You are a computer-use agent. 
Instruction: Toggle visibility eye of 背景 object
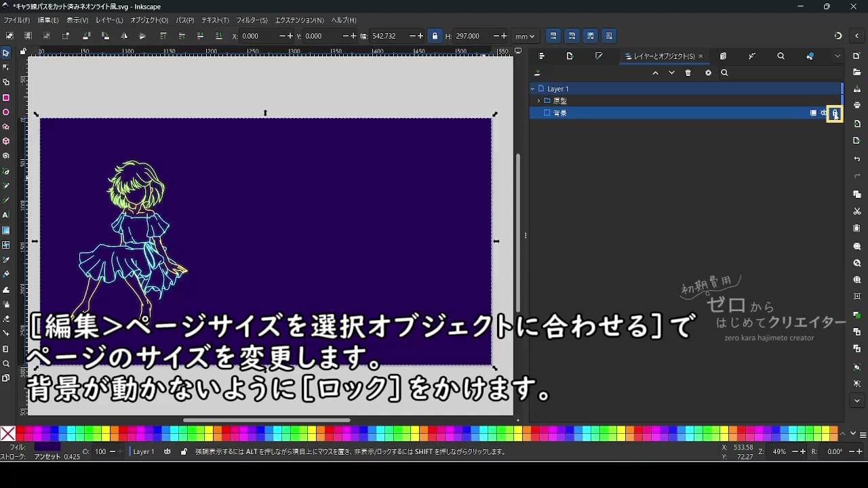pos(824,113)
